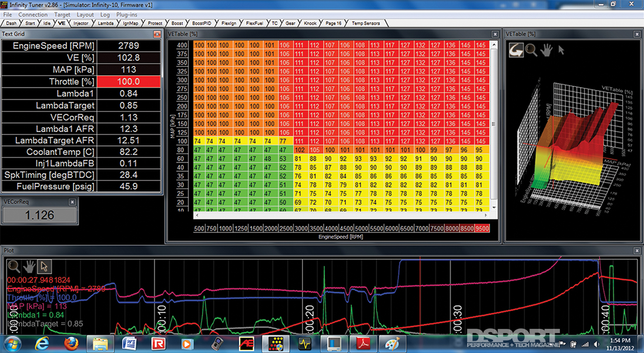This screenshot has width=644, height=353.
Task: Pick the pointer cursor tool in 3D view
Action: (561, 50)
